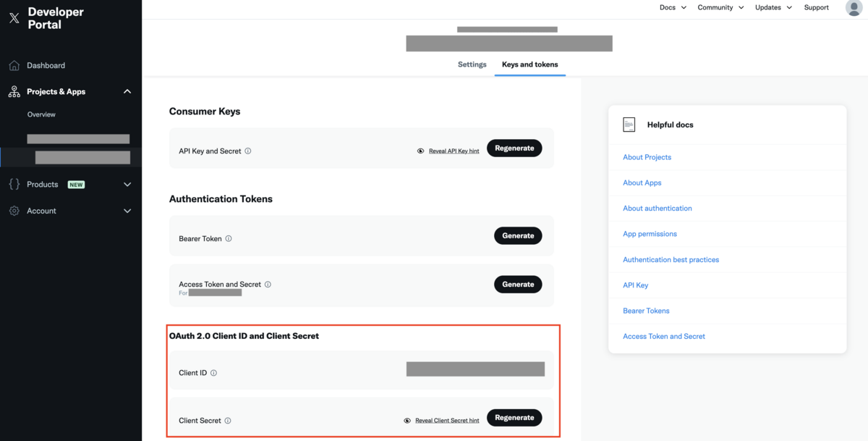Expand the Products section chevron
868x441 pixels.
(x=127, y=185)
